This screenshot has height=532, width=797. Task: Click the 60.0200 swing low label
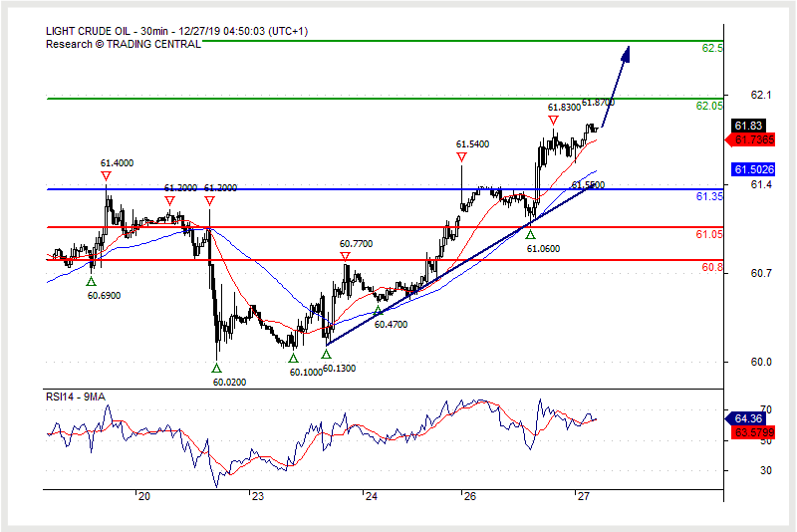pos(229,383)
